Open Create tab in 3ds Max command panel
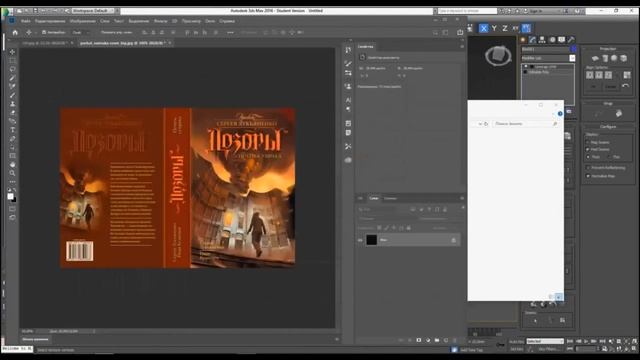 tap(523, 40)
